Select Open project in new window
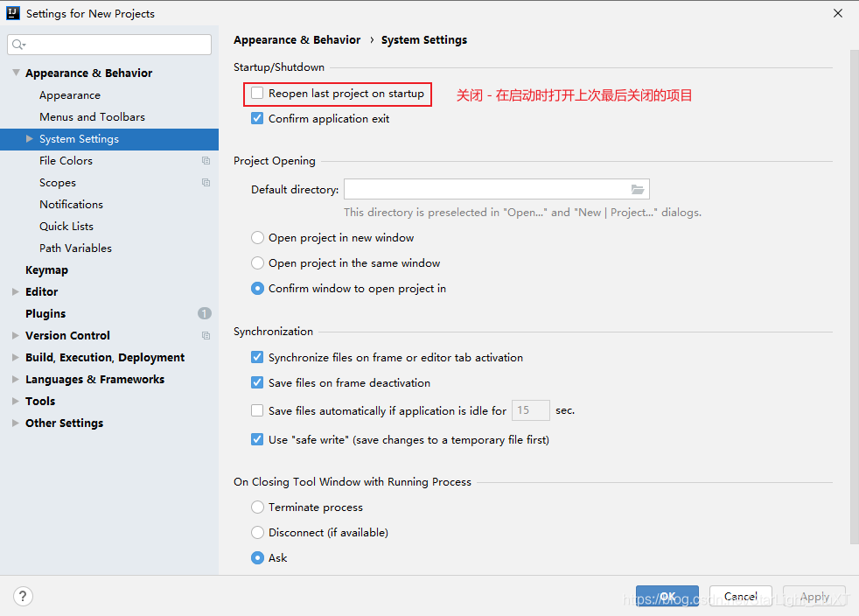Screen dimensions: 859x616 pyautogui.click(x=257, y=238)
